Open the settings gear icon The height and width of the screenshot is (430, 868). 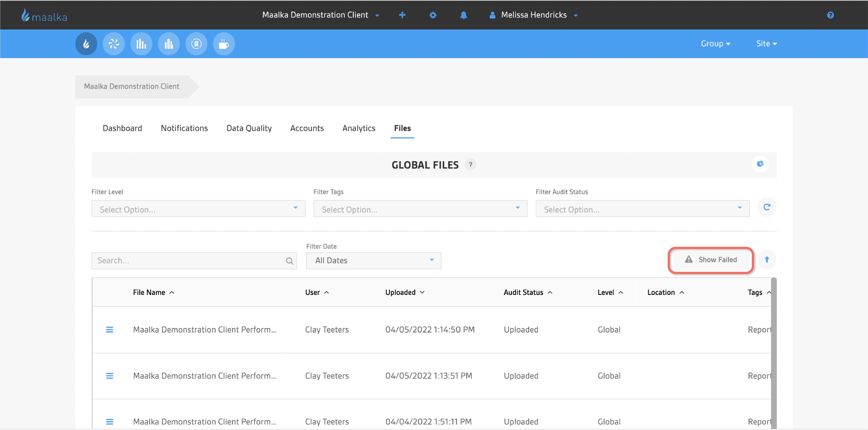click(433, 15)
